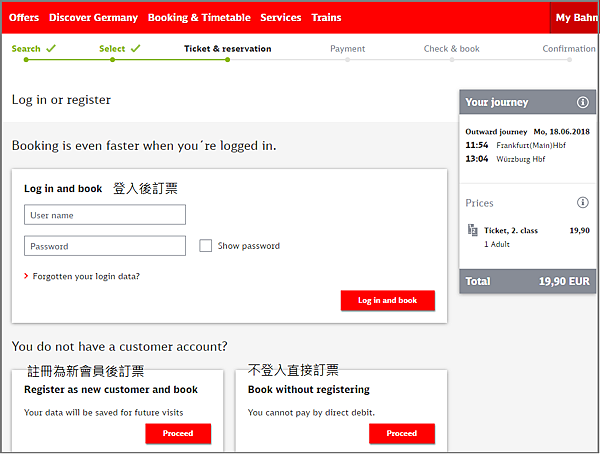This screenshot has height=454, width=600.
Task: Open the My Bahn menu
Action: click(x=575, y=18)
